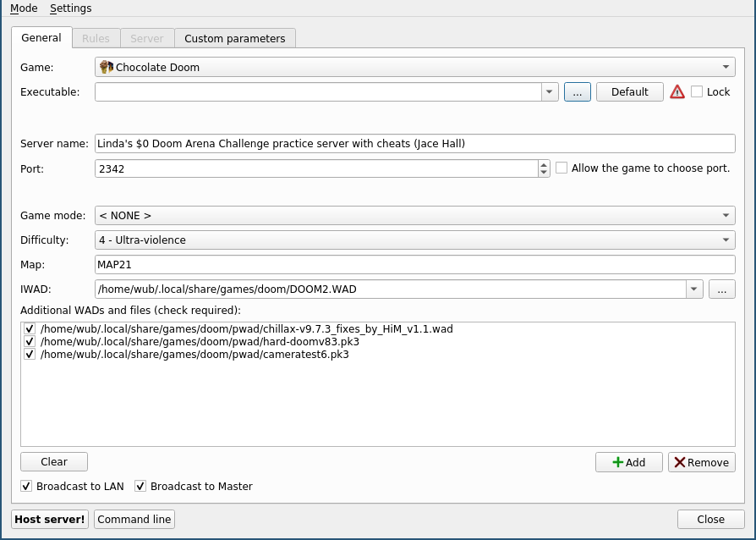Browse for IWAD file with ellipsis button
This screenshot has height=540, width=756.
(x=721, y=289)
